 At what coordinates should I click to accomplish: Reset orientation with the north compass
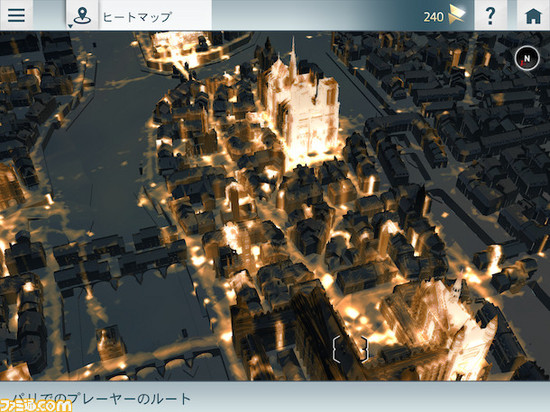(527, 58)
